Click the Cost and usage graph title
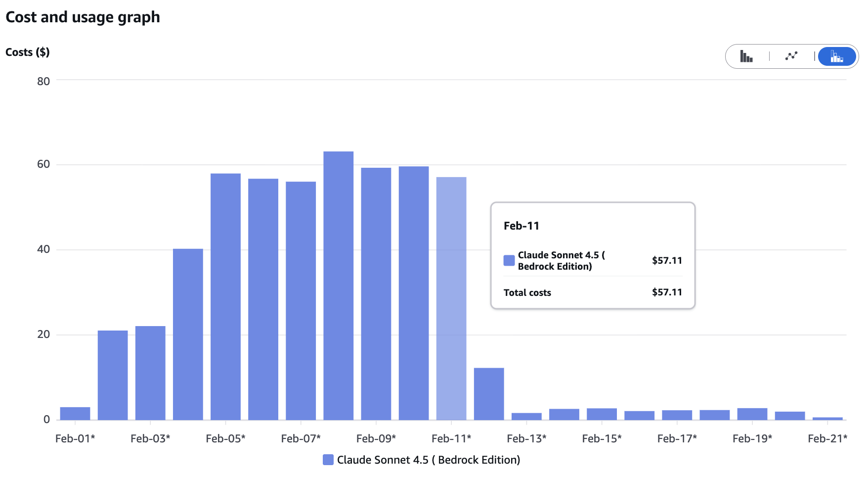Image resolution: width=868 pixels, height=477 pixels. [x=83, y=17]
